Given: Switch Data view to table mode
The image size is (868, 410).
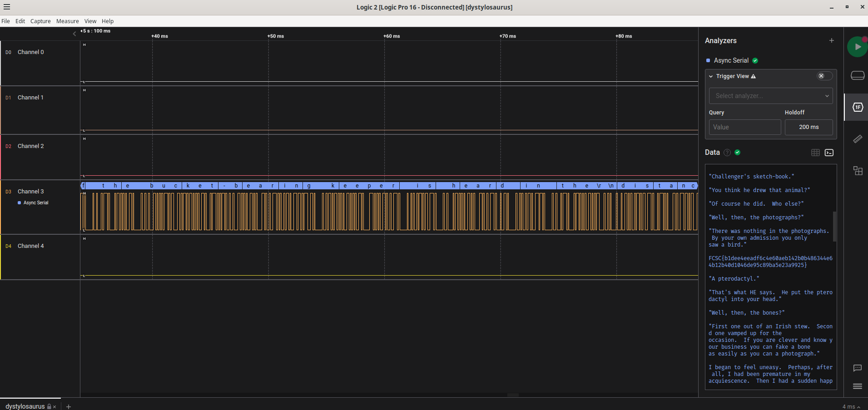Looking at the screenshot, I should [x=815, y=153].
